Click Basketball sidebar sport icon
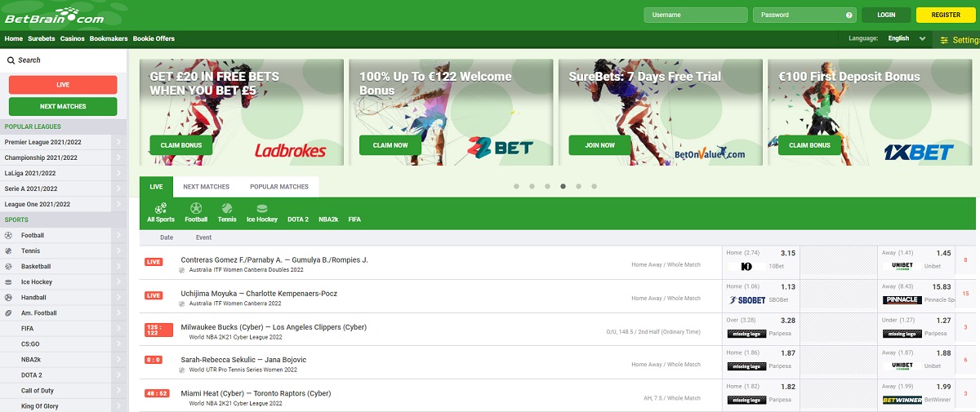980x412 pixels. (9, 266)
